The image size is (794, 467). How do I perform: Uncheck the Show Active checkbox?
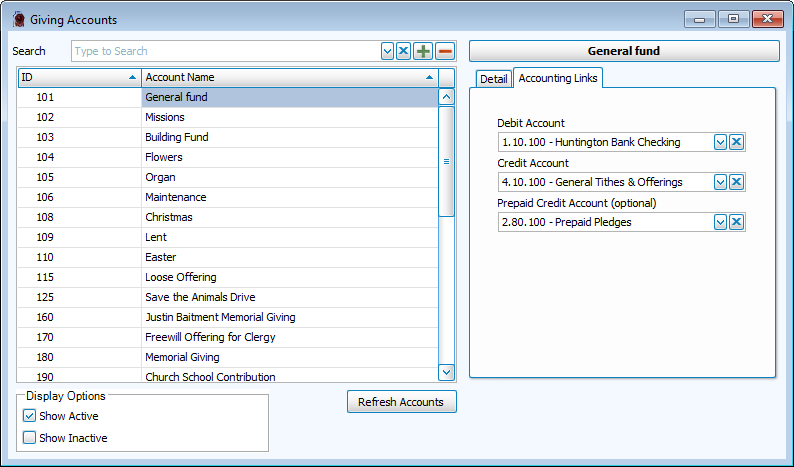point(30,416)
